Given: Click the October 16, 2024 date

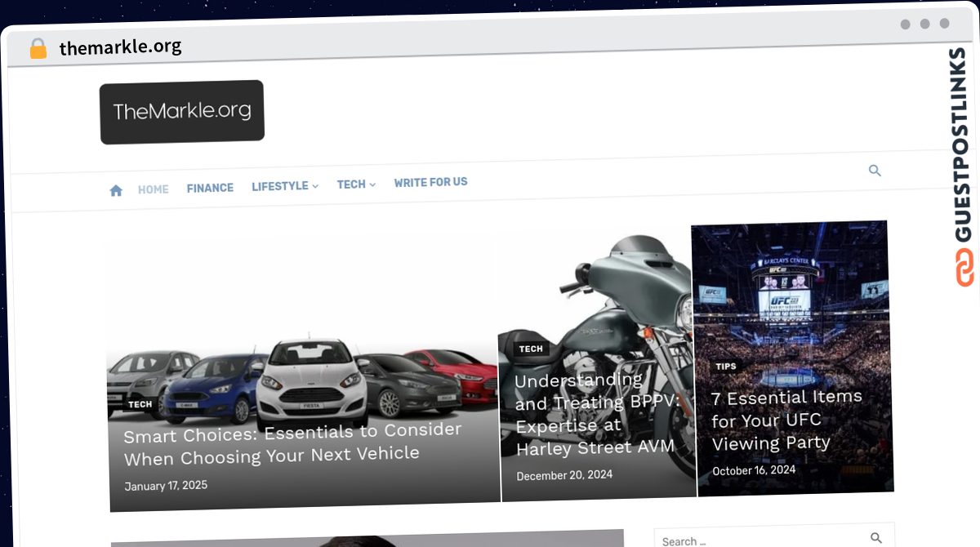Looking at the screenshot, I should (754, 470).
